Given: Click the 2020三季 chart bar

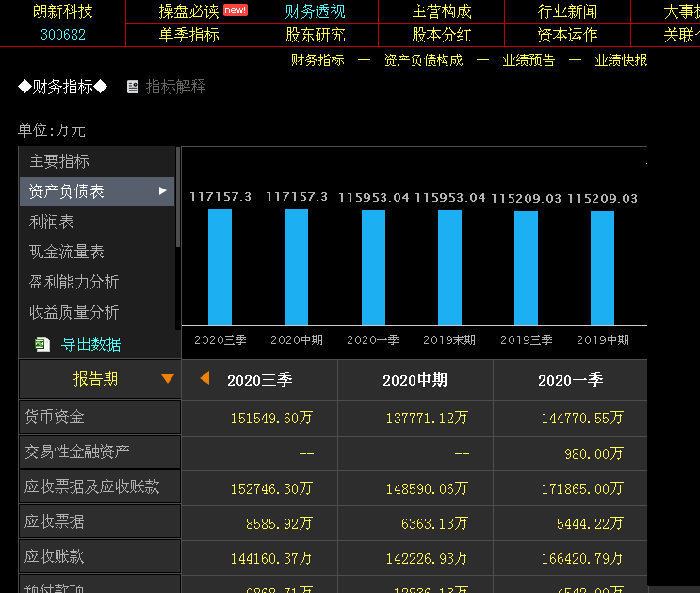Looking at the screenshot, I should [x=220, y=267].
